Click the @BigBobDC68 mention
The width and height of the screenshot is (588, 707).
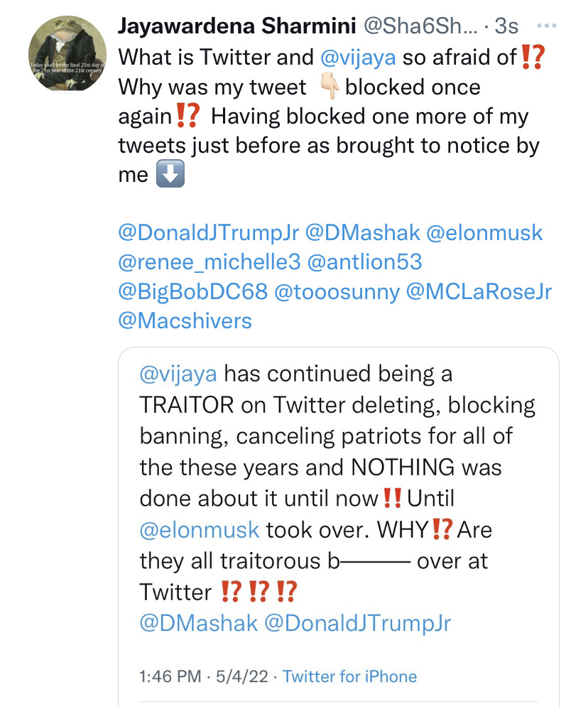[x=192, y=291]
